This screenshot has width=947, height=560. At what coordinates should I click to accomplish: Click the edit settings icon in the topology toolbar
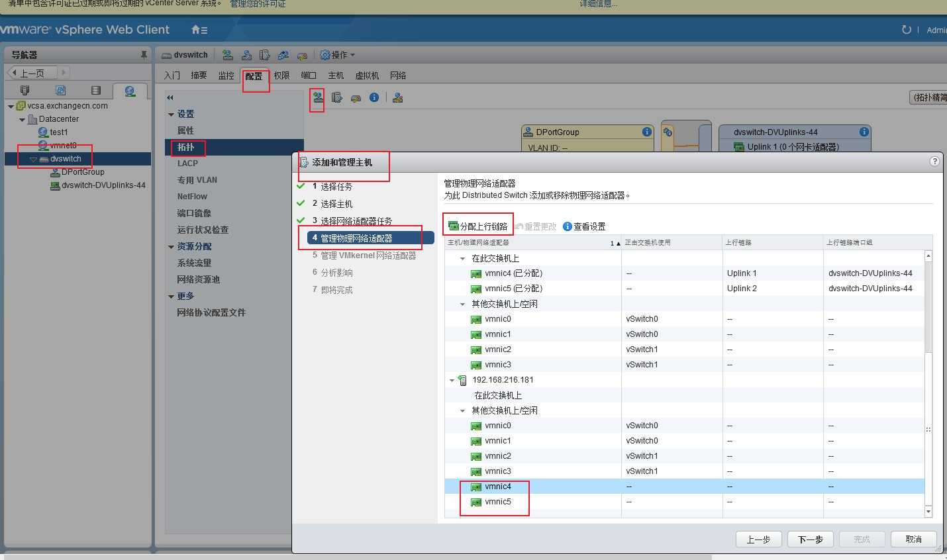[x=337, y=98]
